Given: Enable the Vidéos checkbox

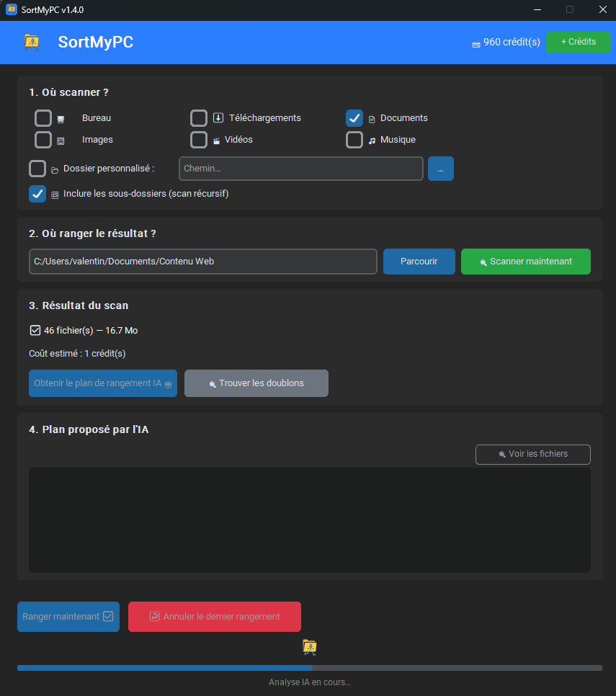Looking at the screenshot, I should pyautogui.click(x=199, y=140).
